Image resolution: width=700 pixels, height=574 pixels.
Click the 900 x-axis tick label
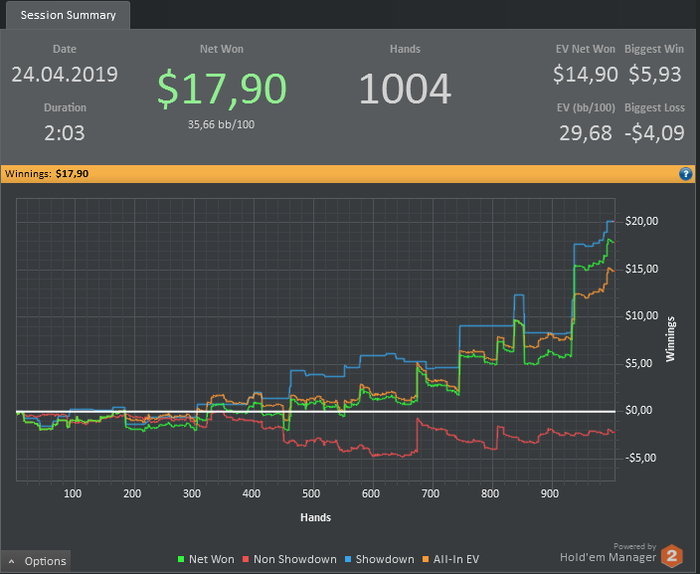(550, 494)
